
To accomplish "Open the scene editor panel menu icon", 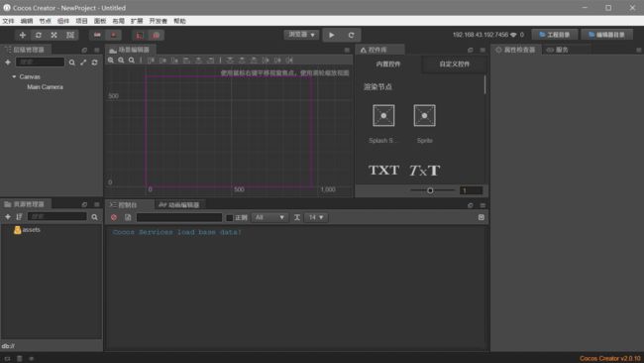I will (347, 50).
